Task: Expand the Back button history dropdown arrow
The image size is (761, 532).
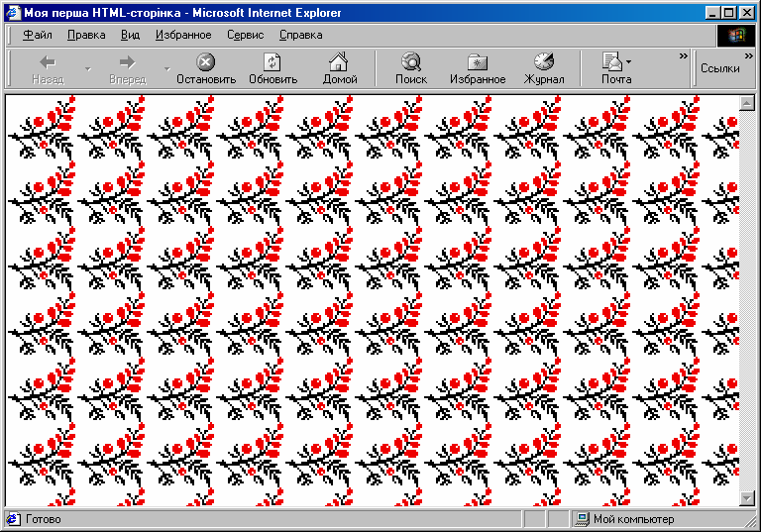Action: pyautogui.click(x=87, y=69)
